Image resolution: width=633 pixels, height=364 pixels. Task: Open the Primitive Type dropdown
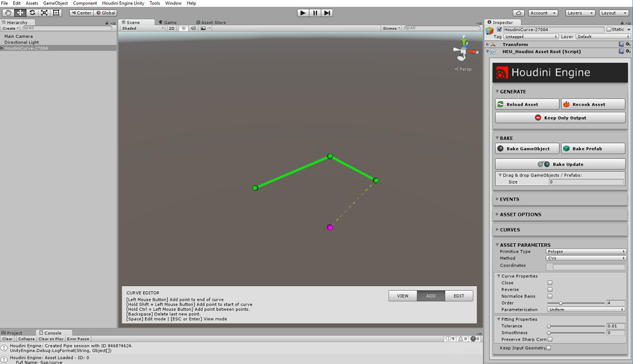tap(586, 251)
